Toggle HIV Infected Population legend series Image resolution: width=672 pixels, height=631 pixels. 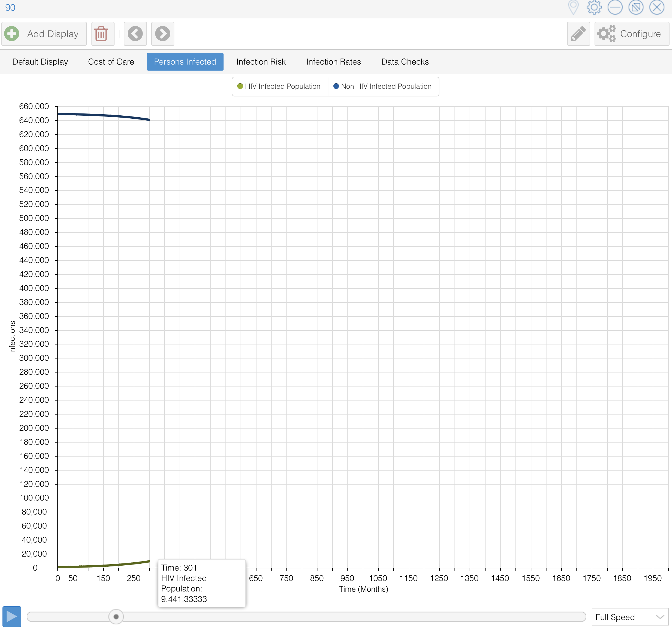[x=279, y=87]
